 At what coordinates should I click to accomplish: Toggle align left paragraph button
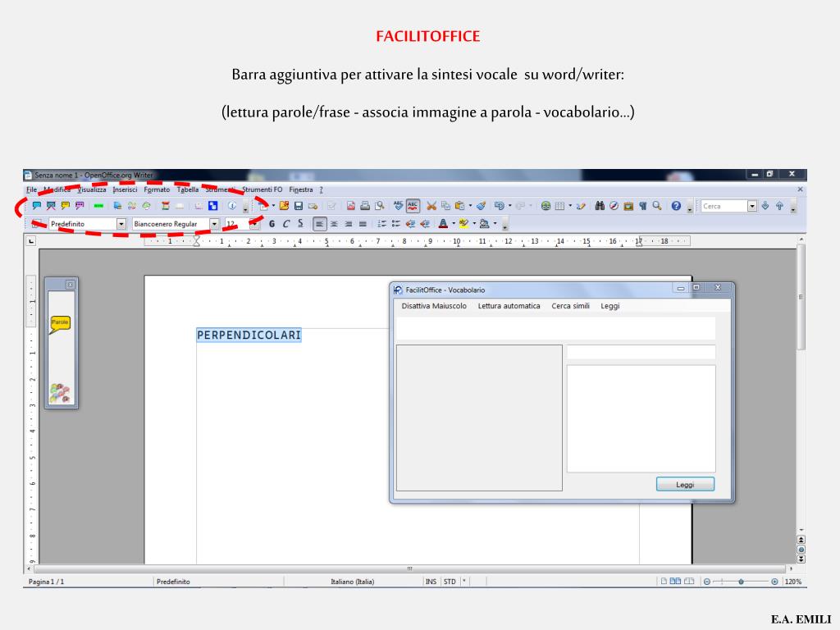(319, 224)
